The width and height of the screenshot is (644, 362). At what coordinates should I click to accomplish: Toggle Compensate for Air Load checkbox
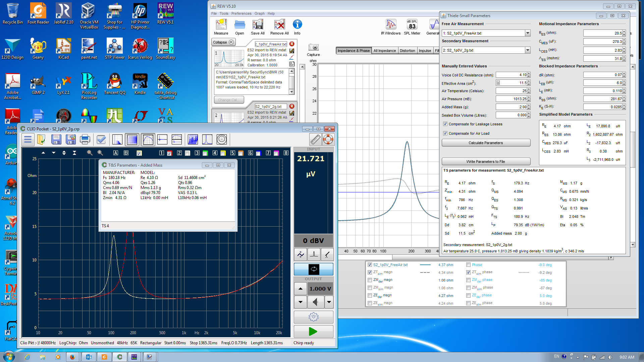pyautogui.click(x=445, y=133)
